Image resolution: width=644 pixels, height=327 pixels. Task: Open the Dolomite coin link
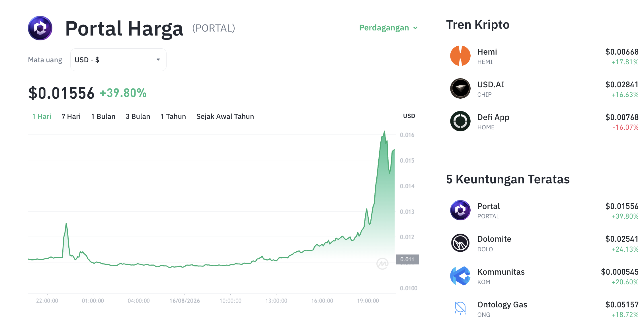[x=494, y=239]
